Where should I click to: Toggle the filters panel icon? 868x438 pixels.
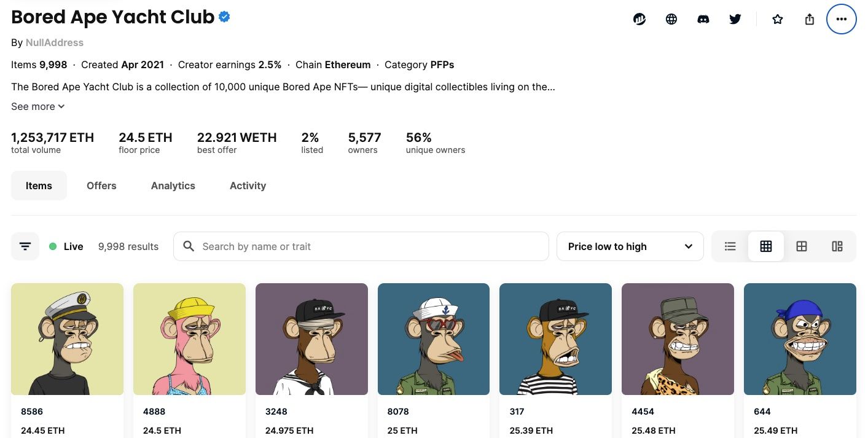point(25,246)
